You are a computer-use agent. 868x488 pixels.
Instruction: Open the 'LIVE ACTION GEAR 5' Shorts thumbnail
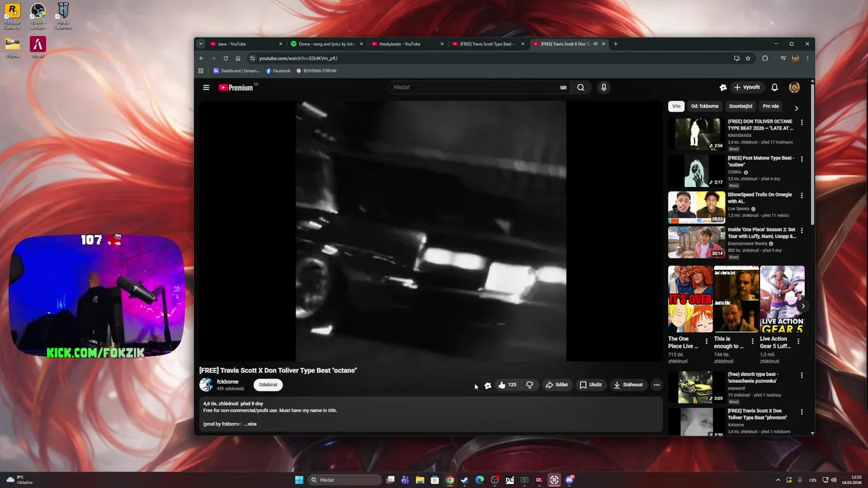pyautogui.click(x=783, y=299)
